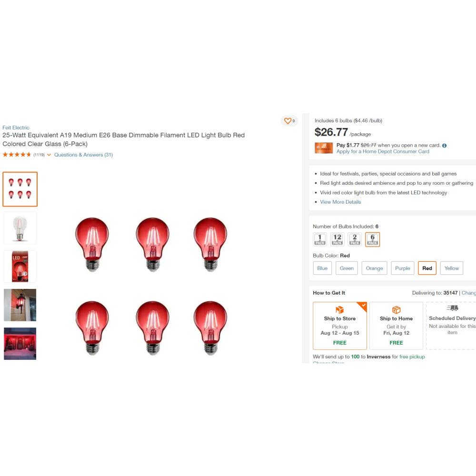Viewport: 476px width, 476px height.
Task: Select the Blue bulb color
Action: (x=322, y=268)
